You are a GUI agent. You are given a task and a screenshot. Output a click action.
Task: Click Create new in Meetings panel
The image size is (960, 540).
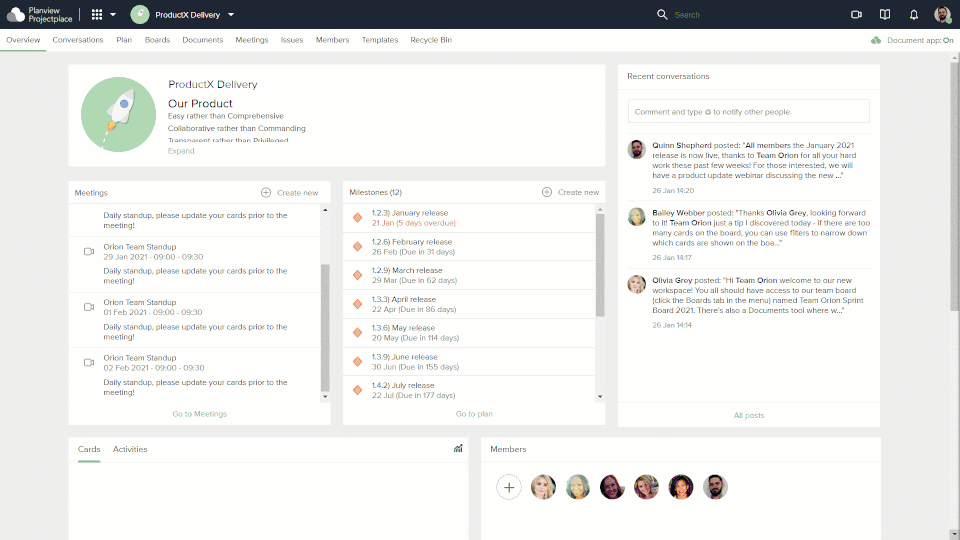[298, 192]
